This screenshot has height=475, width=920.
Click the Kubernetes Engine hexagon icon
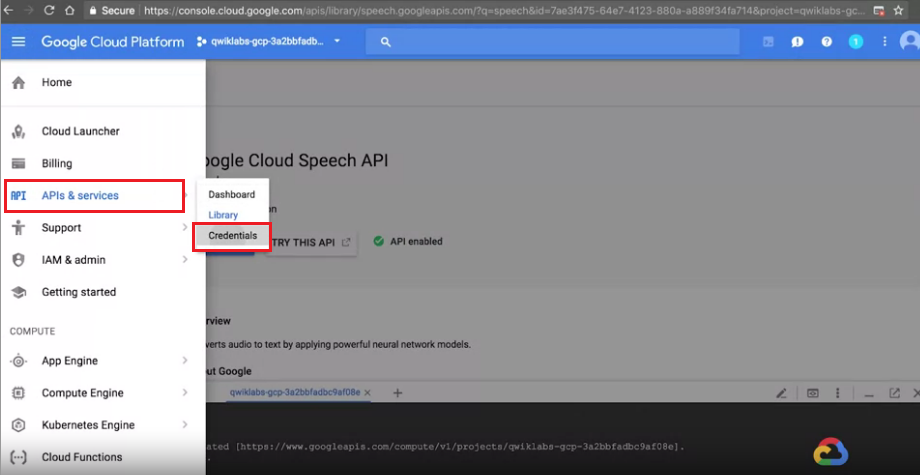click(18, 425)
